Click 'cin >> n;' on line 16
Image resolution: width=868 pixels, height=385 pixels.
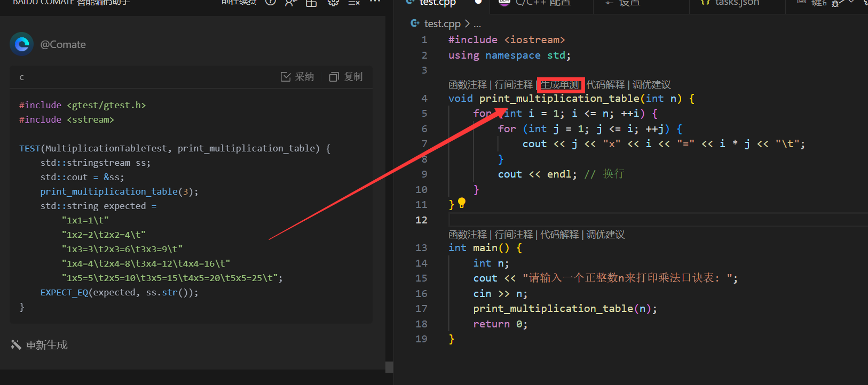pos(500,294)
